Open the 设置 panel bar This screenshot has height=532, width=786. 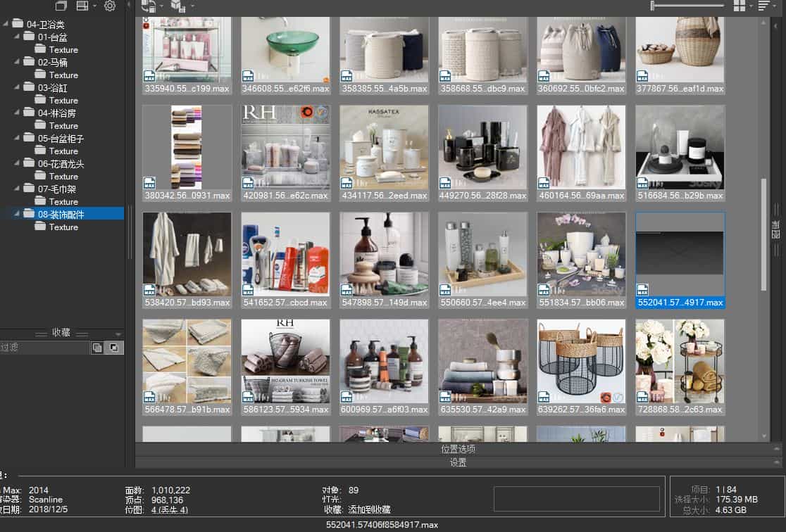point(458,462)
